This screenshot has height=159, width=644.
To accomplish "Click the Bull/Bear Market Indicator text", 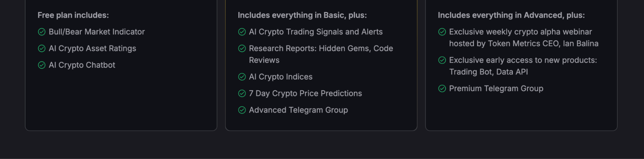I will coord(97,32).
